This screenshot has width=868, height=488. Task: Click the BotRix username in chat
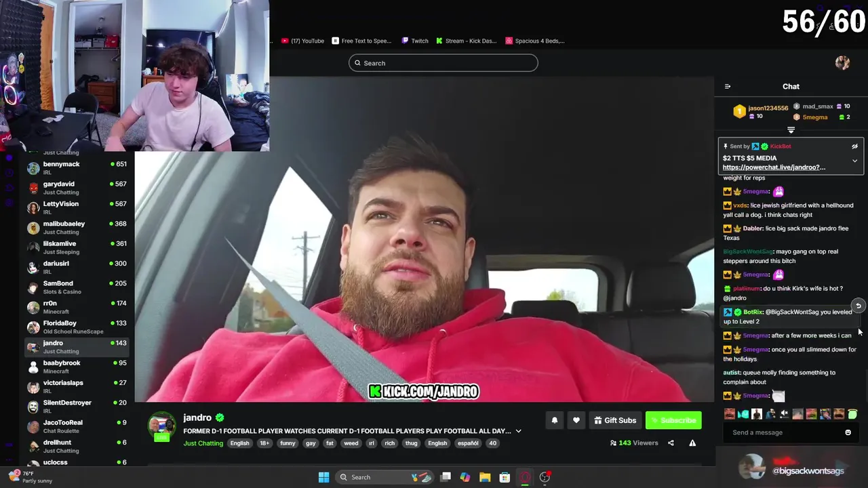(x=753, y=312)
